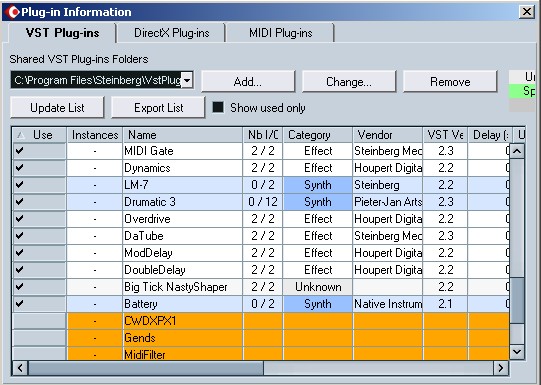
Task: Click the 0 / 12 I/O cell
Action: [x=263, y=202]
